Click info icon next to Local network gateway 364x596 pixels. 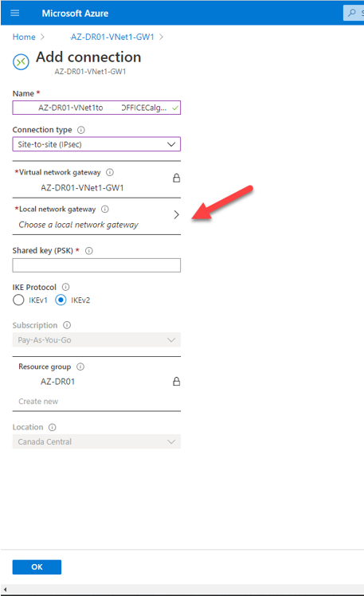point(105,209)
